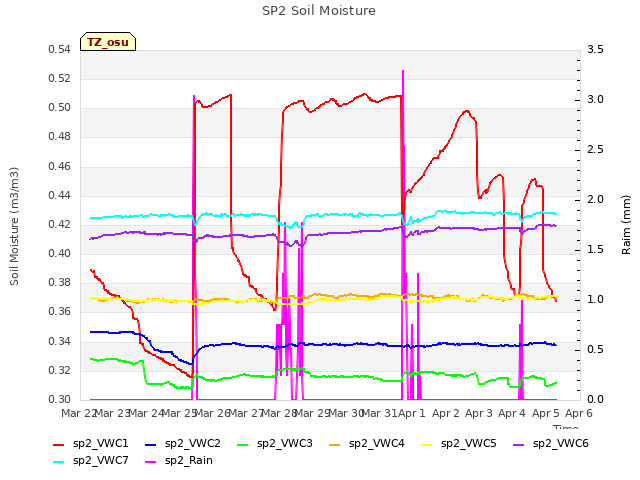Toggle sp2_VWC1 legend entry
The image size is (640, 480).
point(91,444)
